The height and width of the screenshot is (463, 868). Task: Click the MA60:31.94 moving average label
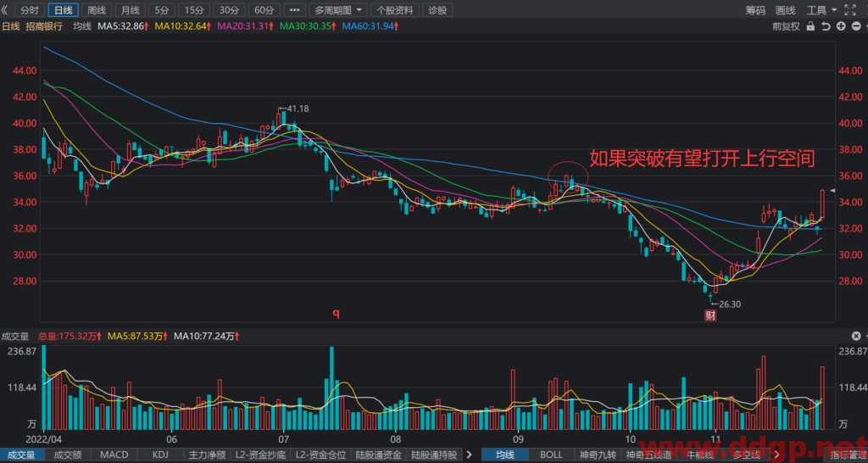point(371,26)
